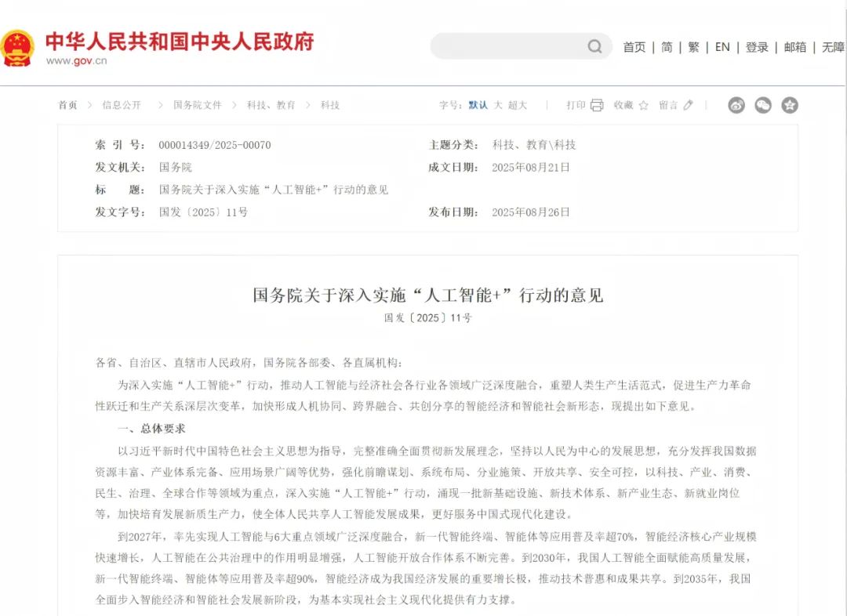The width and height of the screenshot is (847, 616).
Task: Click the star icon to favorite the article
Action: point(645,104)
